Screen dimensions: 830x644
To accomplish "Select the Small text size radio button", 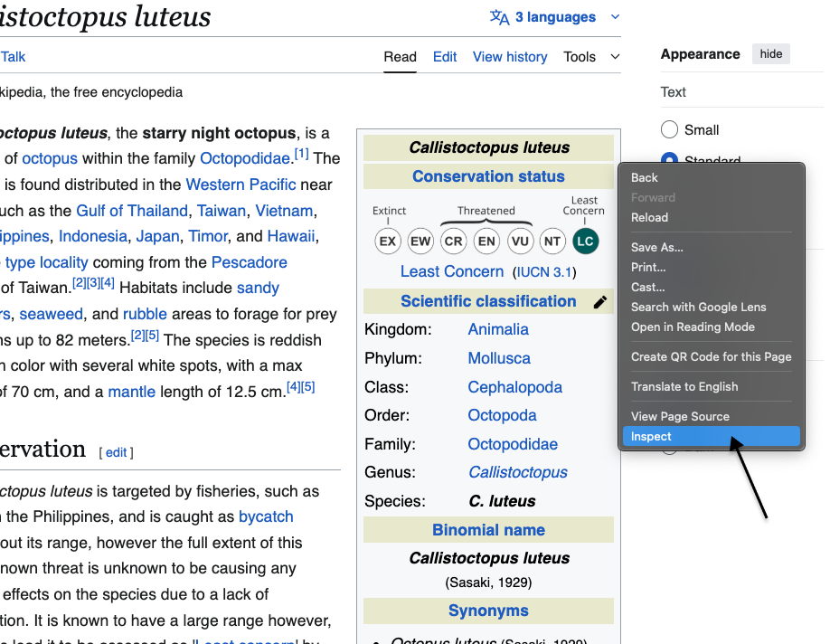I will point(670,129).
